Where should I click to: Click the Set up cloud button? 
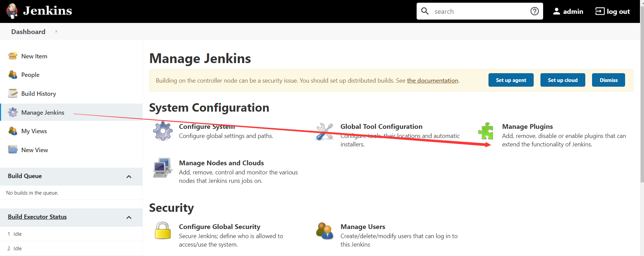point(563,80)
